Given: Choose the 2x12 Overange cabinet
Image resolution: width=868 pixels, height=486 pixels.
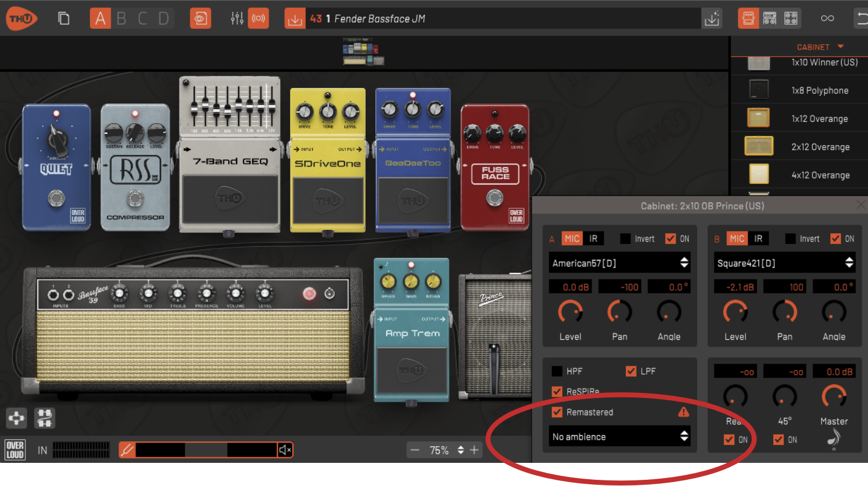Looking at the screenshot, I should pos(800,146).
